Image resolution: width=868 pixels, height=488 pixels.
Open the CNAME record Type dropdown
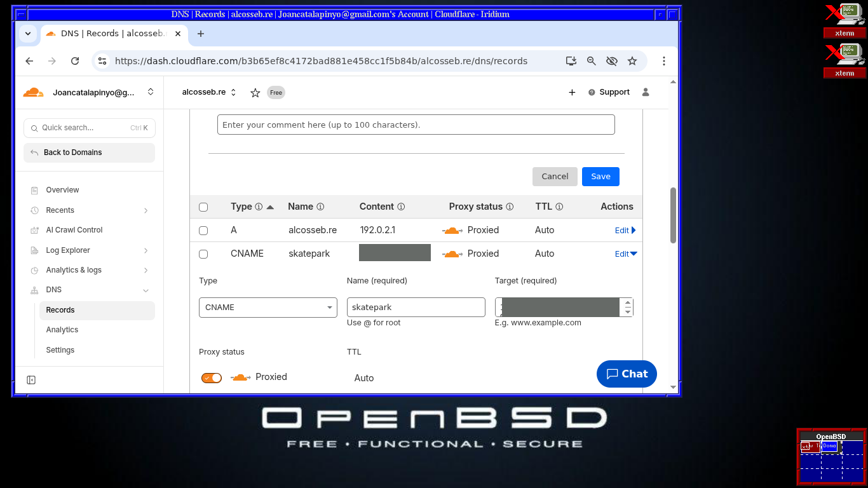[268, 308]
